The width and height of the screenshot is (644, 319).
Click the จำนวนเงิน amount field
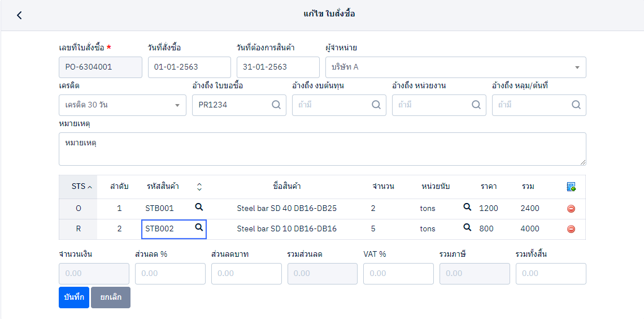(94, 274)
